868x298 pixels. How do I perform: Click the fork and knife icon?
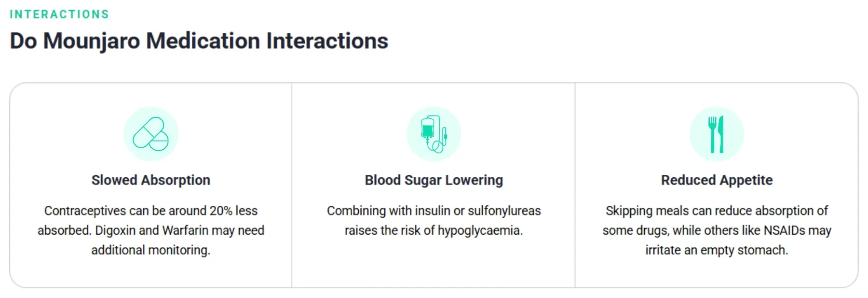717,134
